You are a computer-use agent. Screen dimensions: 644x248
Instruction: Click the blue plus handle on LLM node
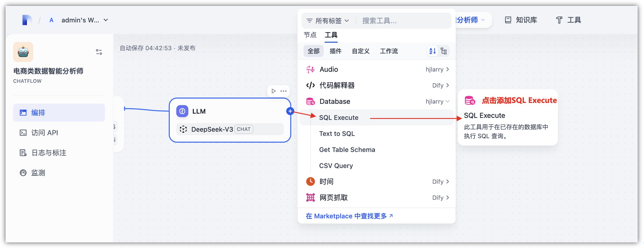point(290,111)
